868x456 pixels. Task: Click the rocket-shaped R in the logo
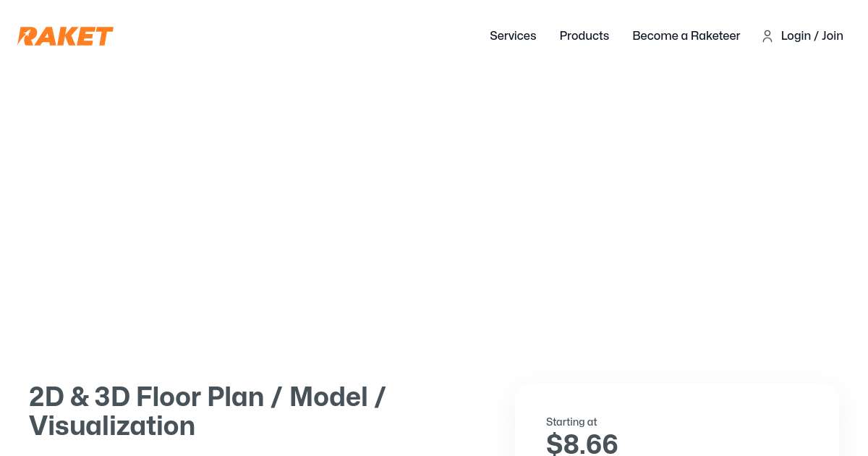point(27,36)
